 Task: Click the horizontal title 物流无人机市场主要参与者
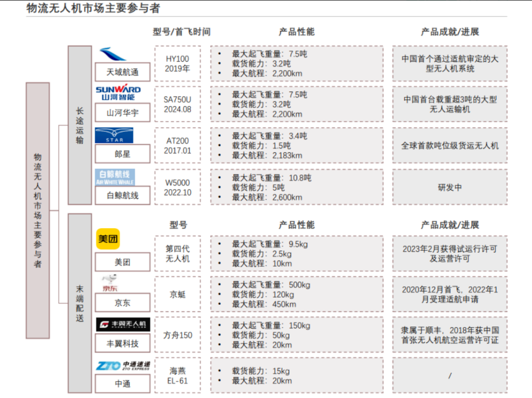(93, 8)
